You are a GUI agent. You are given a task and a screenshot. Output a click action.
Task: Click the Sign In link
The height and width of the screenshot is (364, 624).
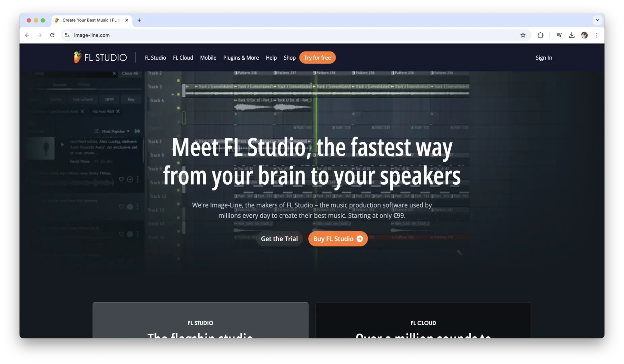[544, 58]
